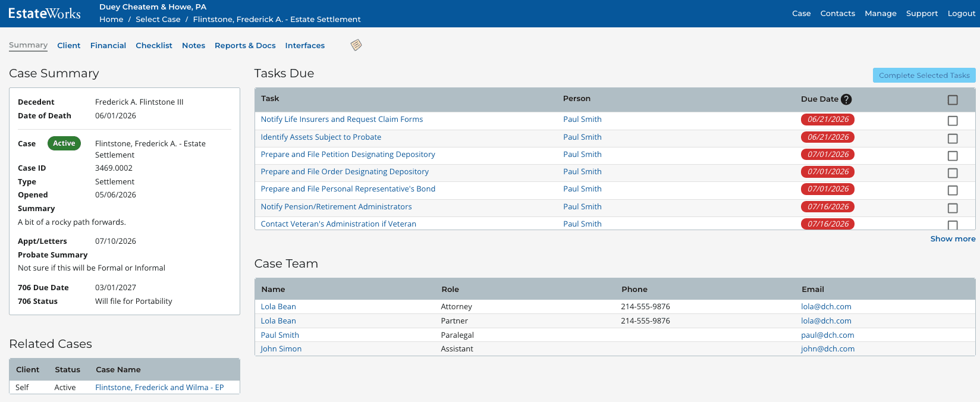Click the green Active case status badge
980x402 pixels.
(x=64, y=143)
